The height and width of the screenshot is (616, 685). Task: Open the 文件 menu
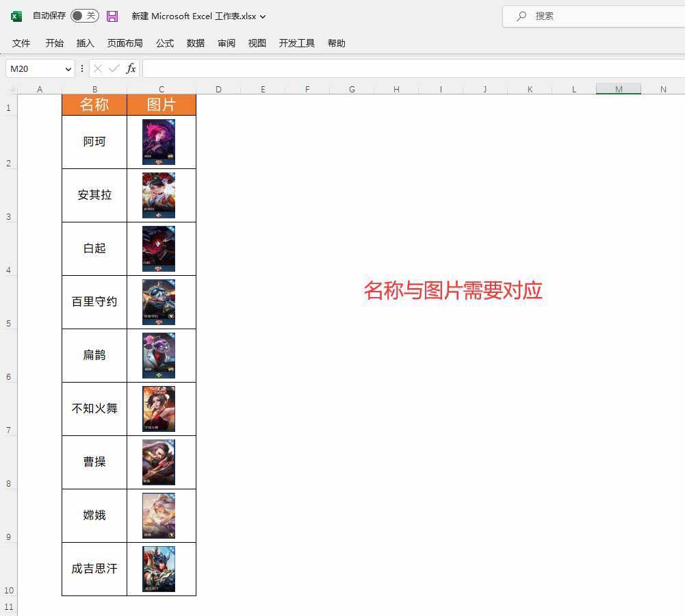[21, 43]
